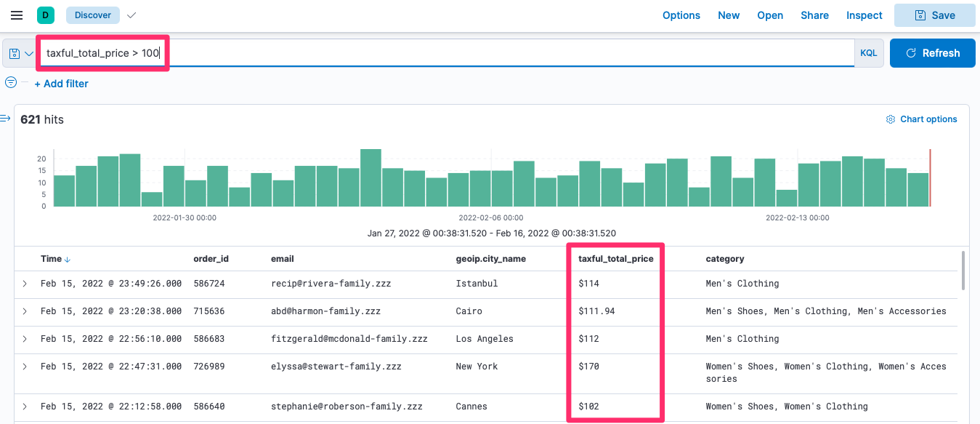
Task: Open the hamburger navigation menu
Action: click(16, 15)
